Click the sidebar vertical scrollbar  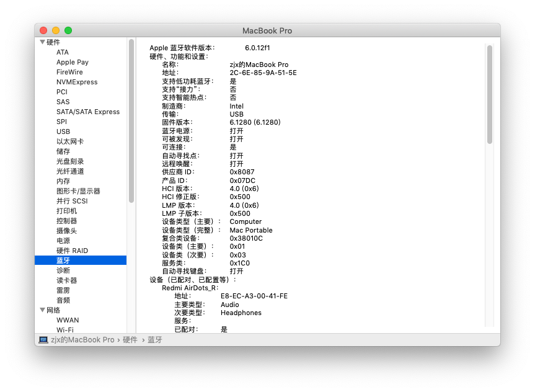131,121
